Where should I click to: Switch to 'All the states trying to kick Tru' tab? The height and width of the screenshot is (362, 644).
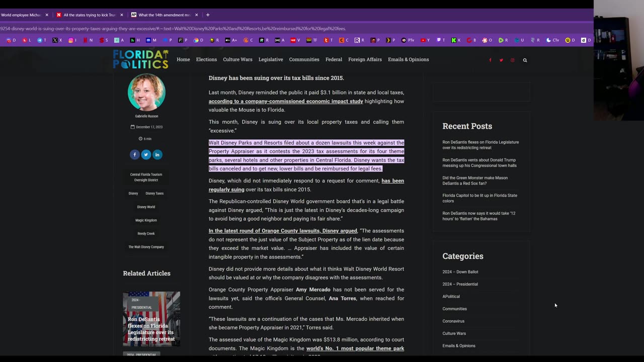click(90, 15)
